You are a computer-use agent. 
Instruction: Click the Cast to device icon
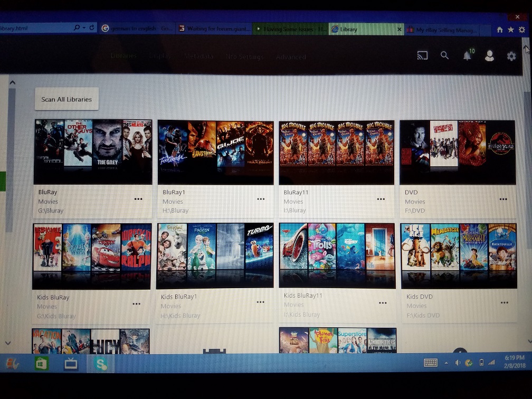422,55
